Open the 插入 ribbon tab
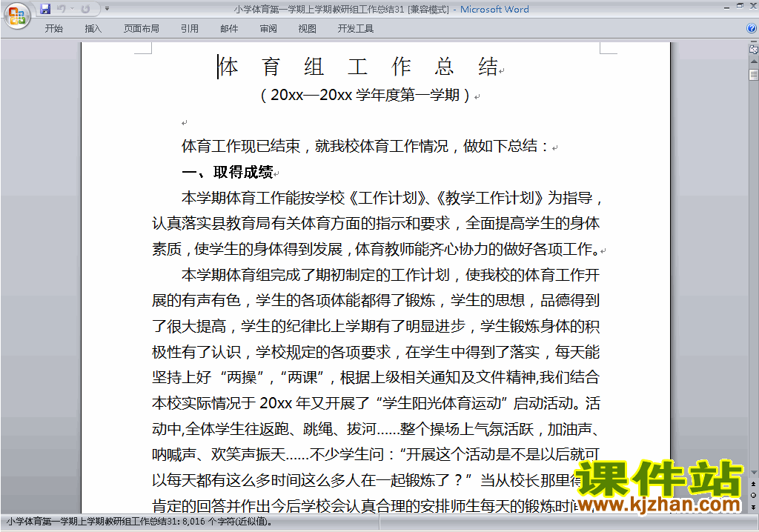The width and height of the screenshot is (759, 532). (93, 29)
